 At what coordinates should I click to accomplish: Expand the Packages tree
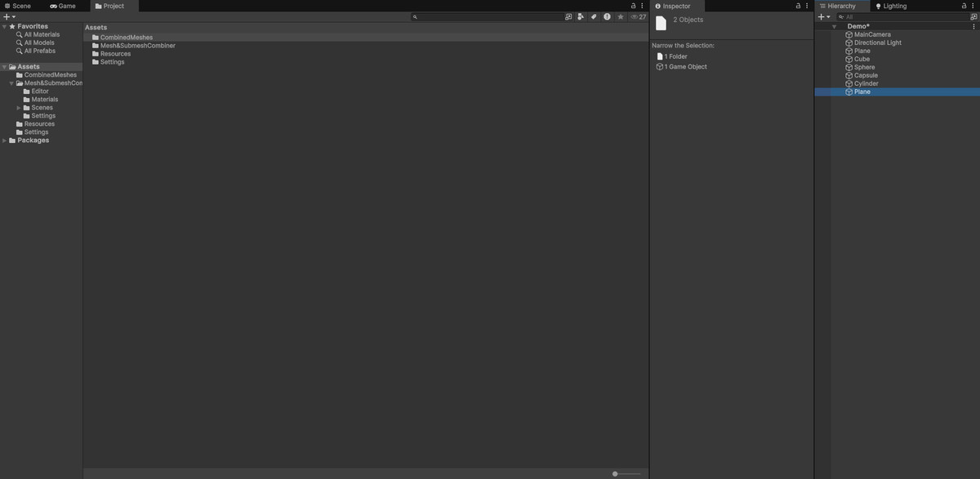(x=4, y=141)
